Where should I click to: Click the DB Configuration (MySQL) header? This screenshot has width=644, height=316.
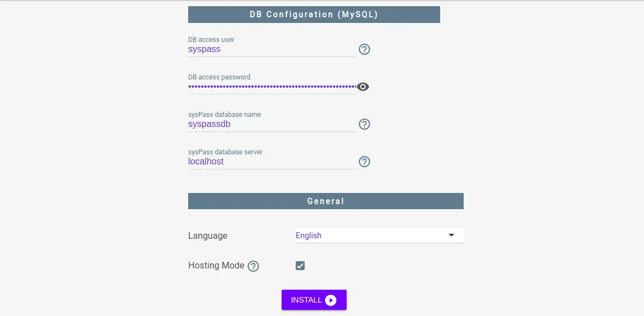pos(314,15)
